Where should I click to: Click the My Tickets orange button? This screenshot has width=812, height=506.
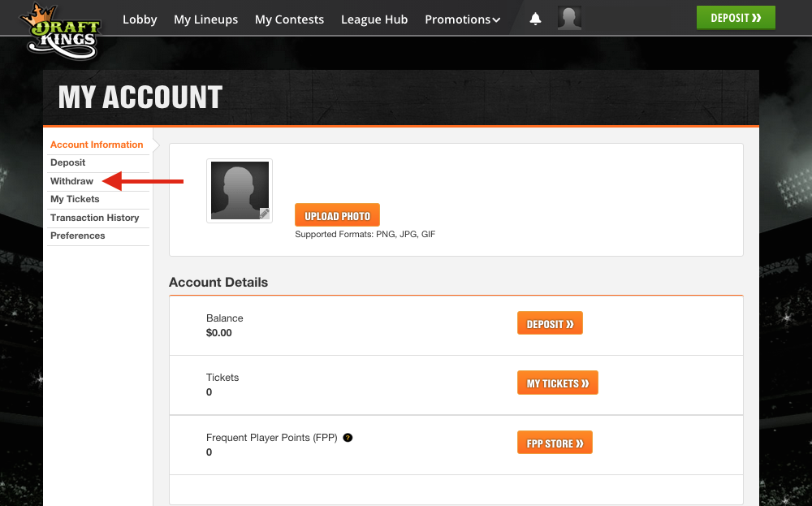tap(558, 383)
